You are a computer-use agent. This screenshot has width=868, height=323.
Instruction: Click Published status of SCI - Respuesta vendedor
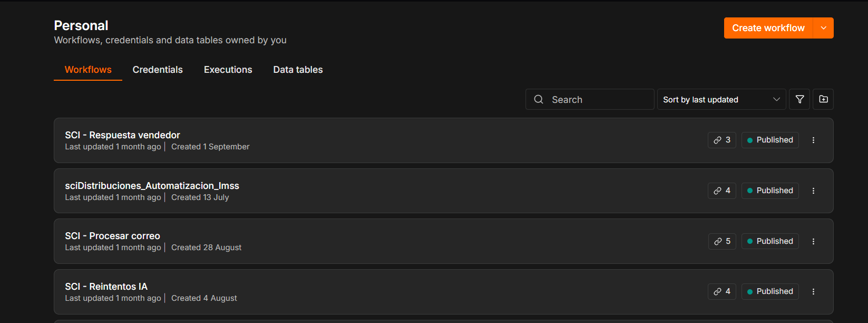tap(770, 140)
